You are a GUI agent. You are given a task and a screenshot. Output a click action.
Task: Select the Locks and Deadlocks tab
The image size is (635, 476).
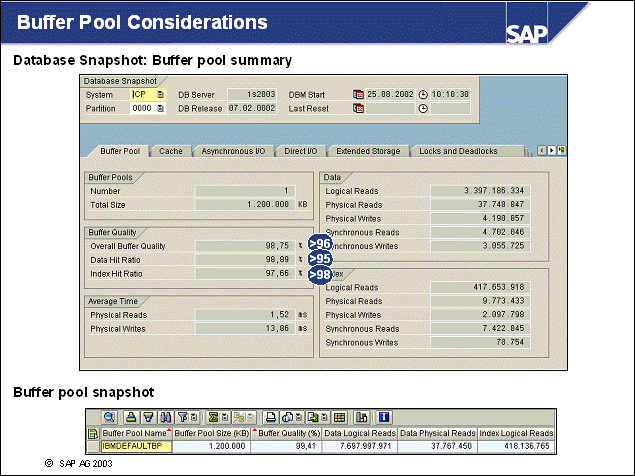470,151
